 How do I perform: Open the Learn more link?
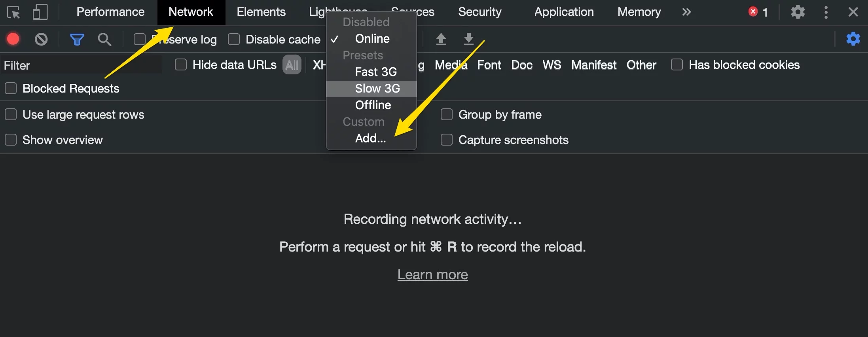tap(432, 274)
